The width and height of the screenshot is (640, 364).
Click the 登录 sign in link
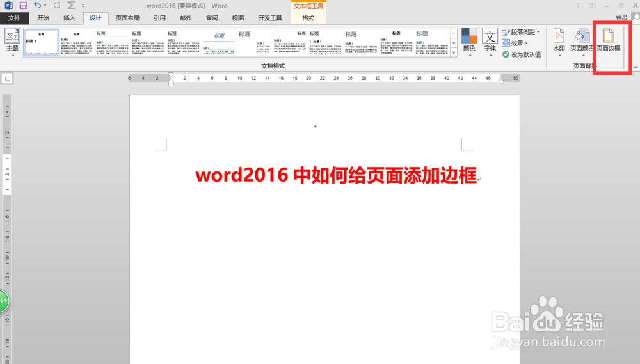point(621,17)
